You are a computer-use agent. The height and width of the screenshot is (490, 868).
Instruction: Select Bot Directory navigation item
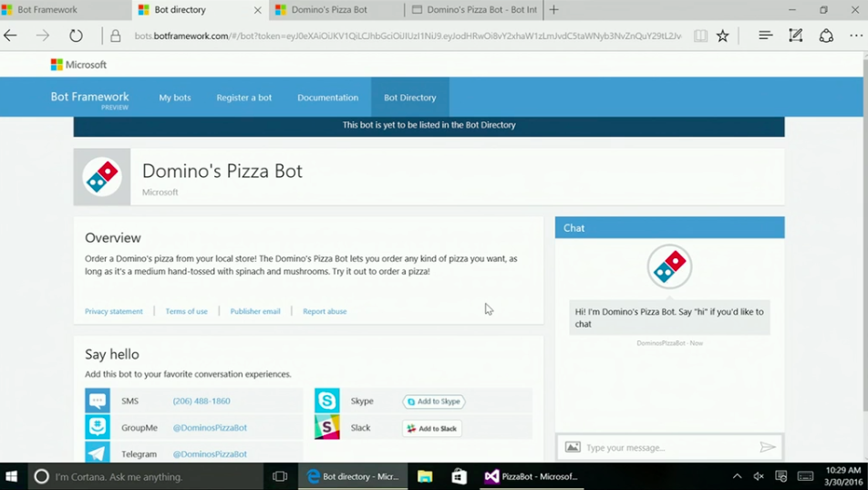410,98
